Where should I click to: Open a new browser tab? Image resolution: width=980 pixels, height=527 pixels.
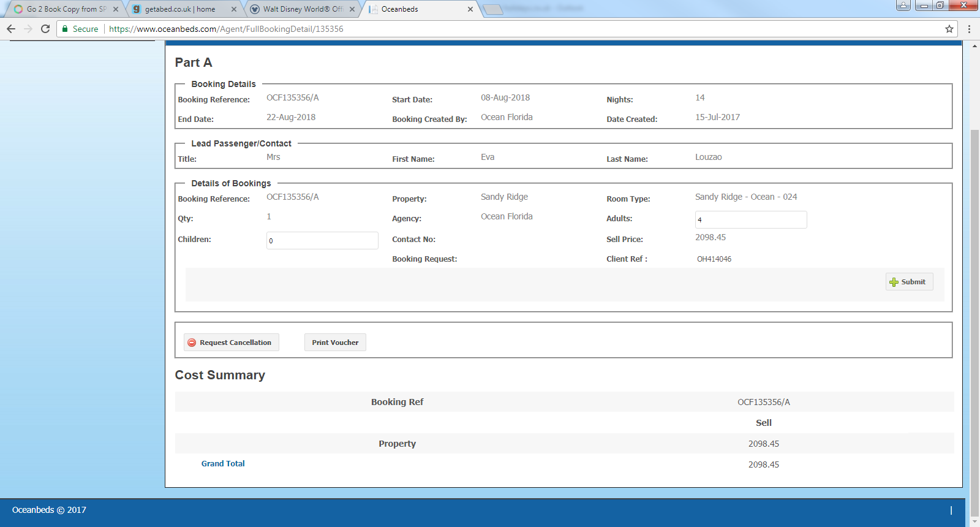coord(493,9)
